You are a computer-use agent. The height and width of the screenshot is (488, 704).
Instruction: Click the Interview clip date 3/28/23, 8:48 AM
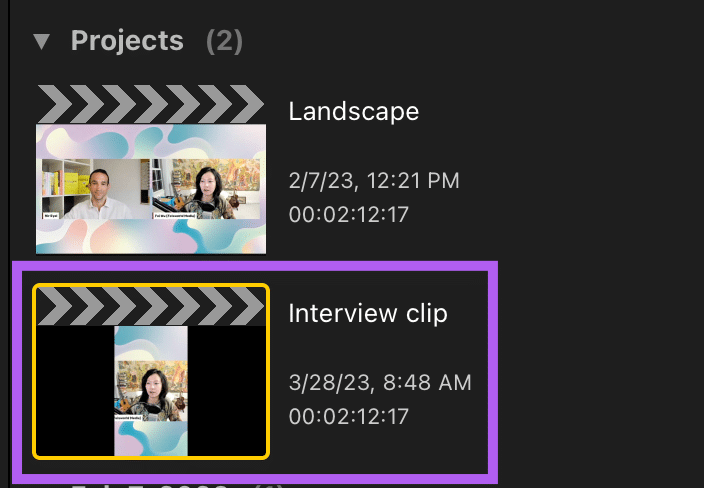point(380,382)
